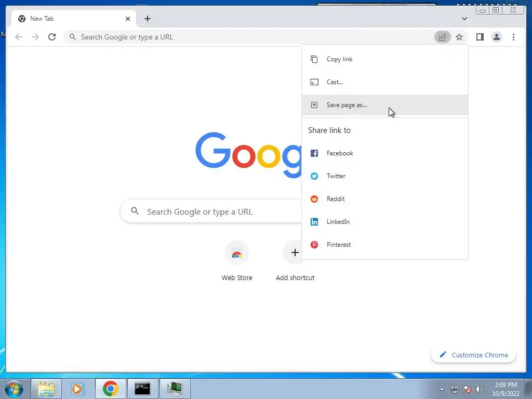Screen dimensions: 532x399
Task: Click the Google search box on page
Action: (211, 211)
